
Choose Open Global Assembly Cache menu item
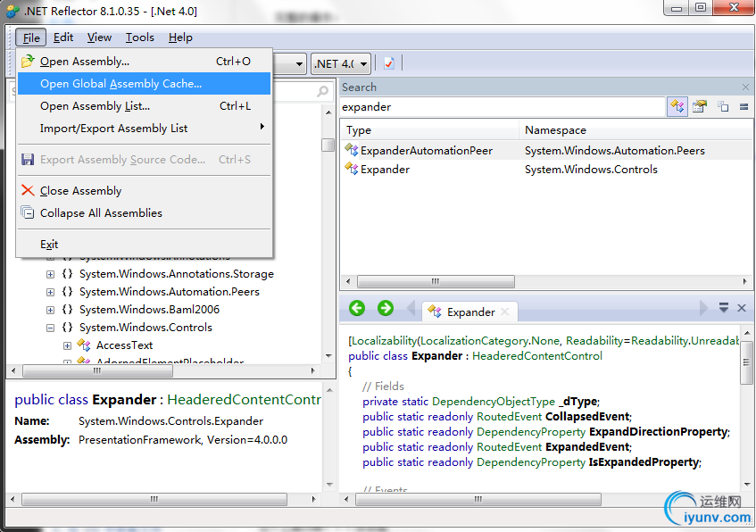click(x=120, y=84)
